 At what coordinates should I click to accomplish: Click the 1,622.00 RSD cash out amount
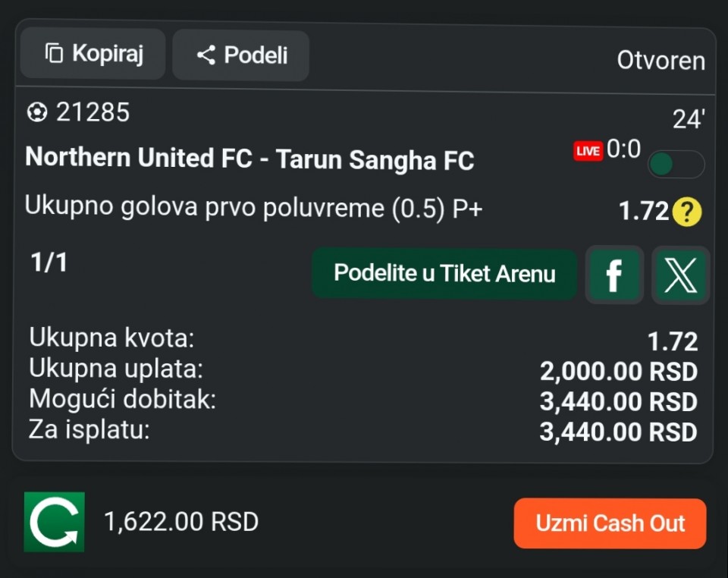[x=181, y=522]
